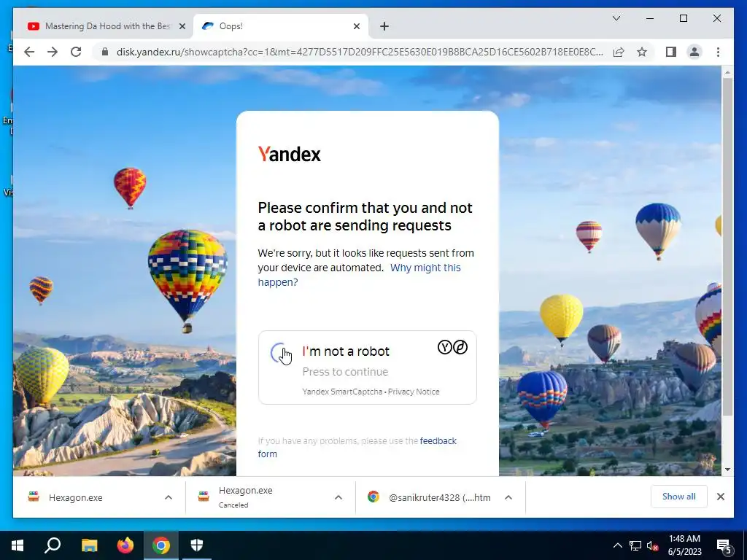
Task: Open Windows taskbar search
Action: (53, 545)
